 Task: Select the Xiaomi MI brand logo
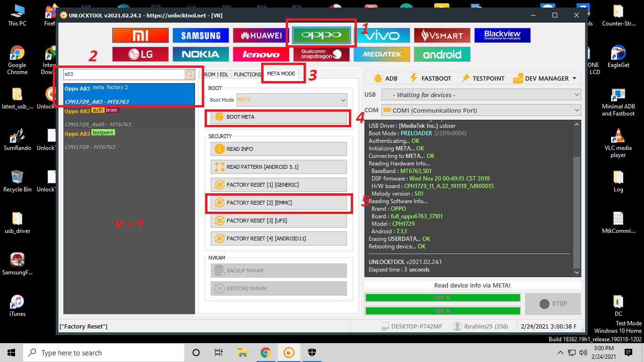point(140,35)
